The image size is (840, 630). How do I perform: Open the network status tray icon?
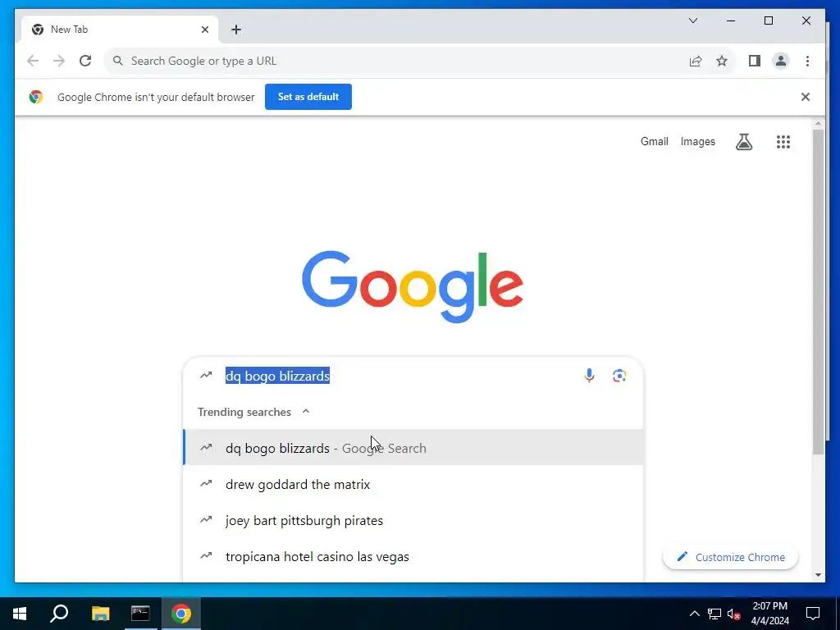point(714,614)
